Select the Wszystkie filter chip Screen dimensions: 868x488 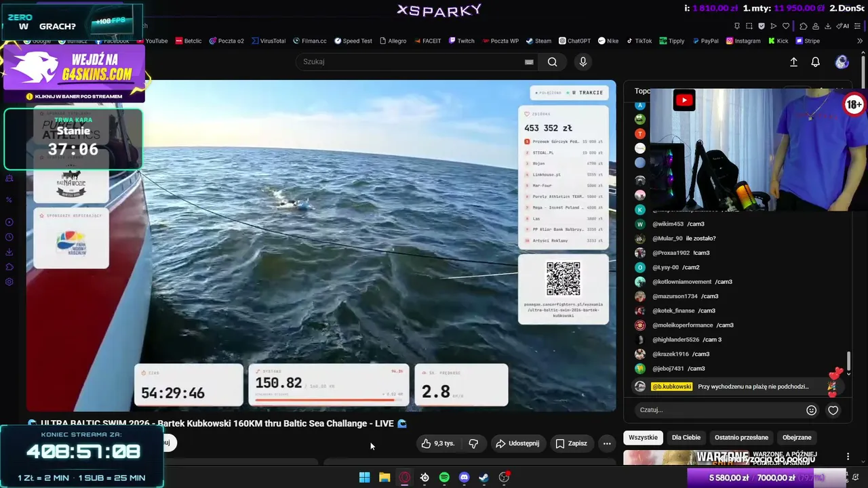(x=643, y=437)
